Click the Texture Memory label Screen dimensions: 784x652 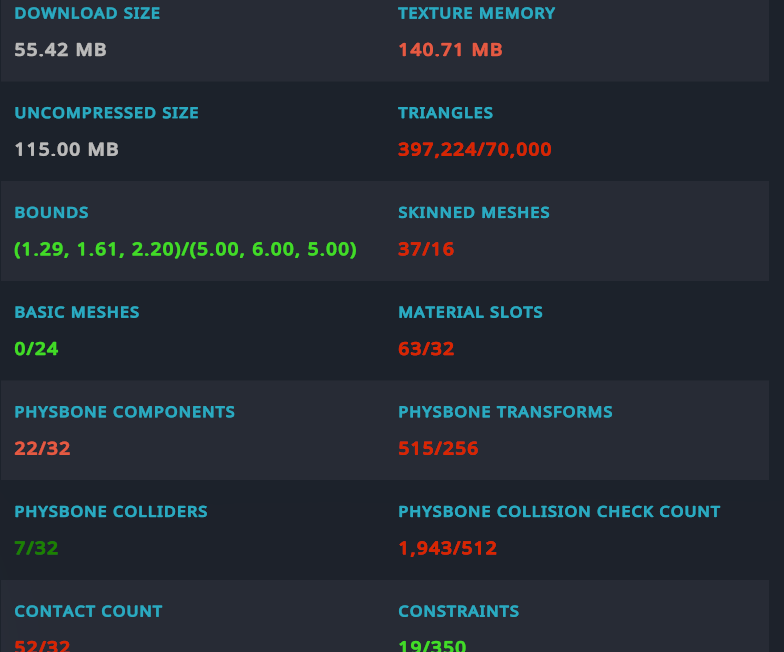476,13
